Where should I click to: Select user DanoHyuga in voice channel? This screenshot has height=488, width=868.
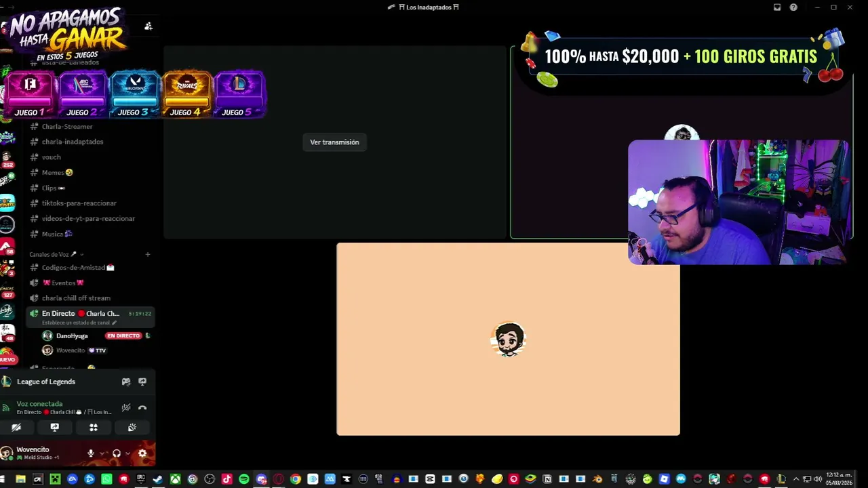(72, 335)
